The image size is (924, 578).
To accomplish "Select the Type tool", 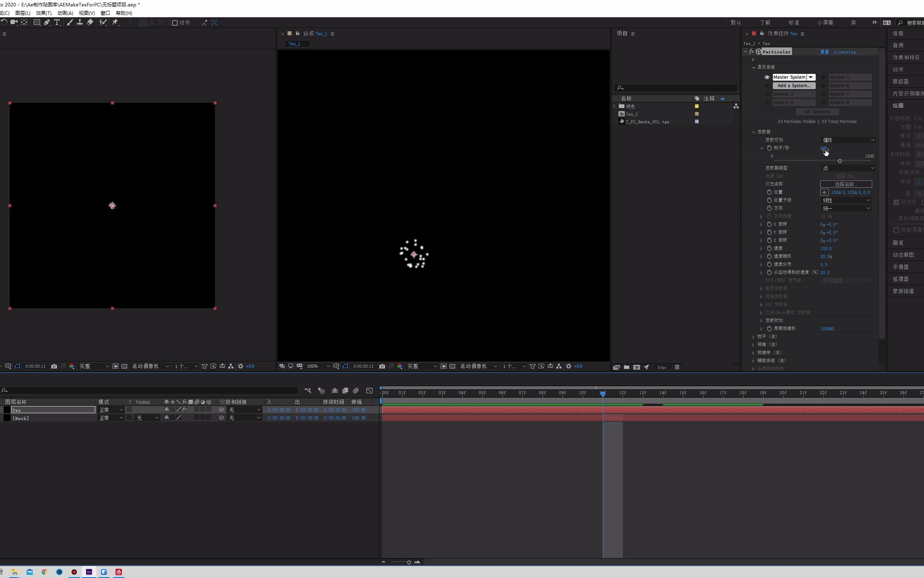I will (57, 22).
